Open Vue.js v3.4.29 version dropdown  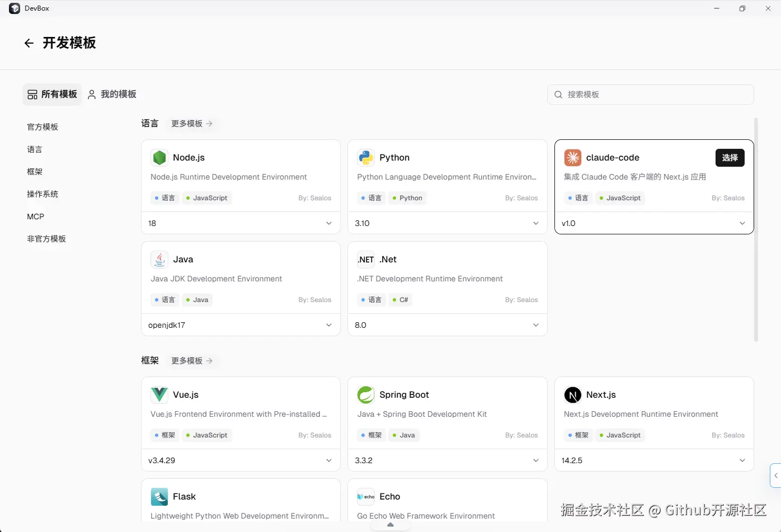tap(241, 460)
